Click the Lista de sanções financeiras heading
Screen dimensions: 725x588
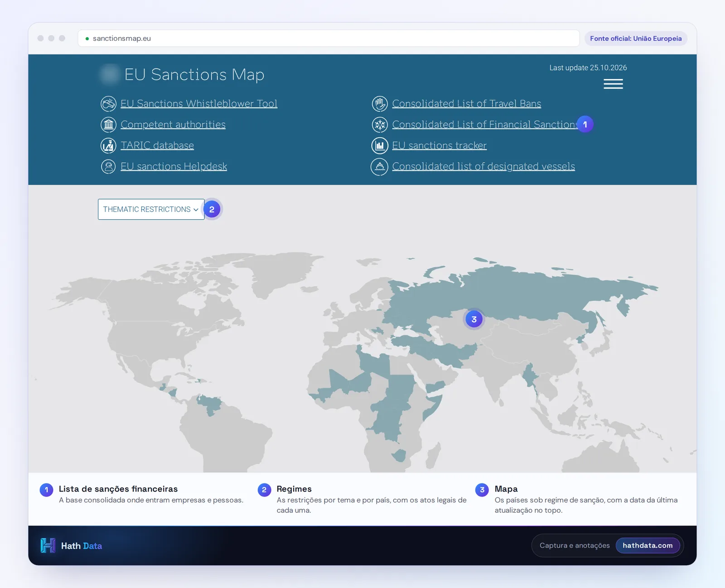point(118,489)
